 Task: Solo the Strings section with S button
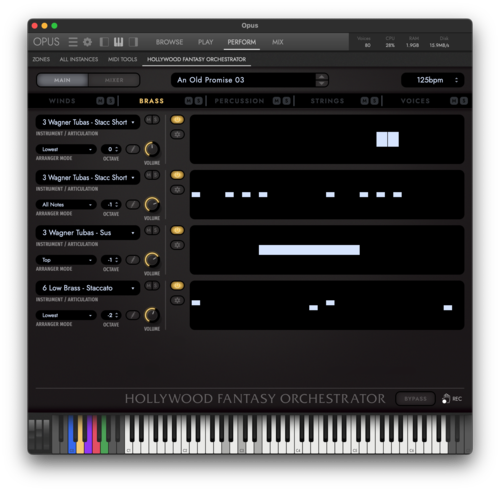(374, 101)
